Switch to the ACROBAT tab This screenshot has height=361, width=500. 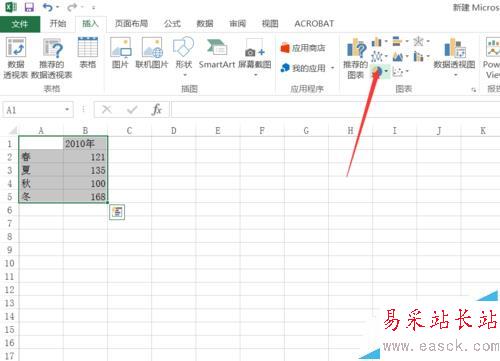coord(314,24)
